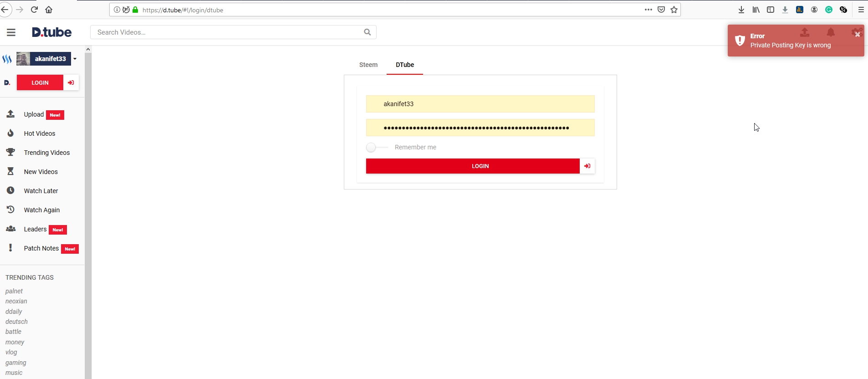The image size is (868, 379).
Task: Select the music trending tag
Action: (14, 373)
